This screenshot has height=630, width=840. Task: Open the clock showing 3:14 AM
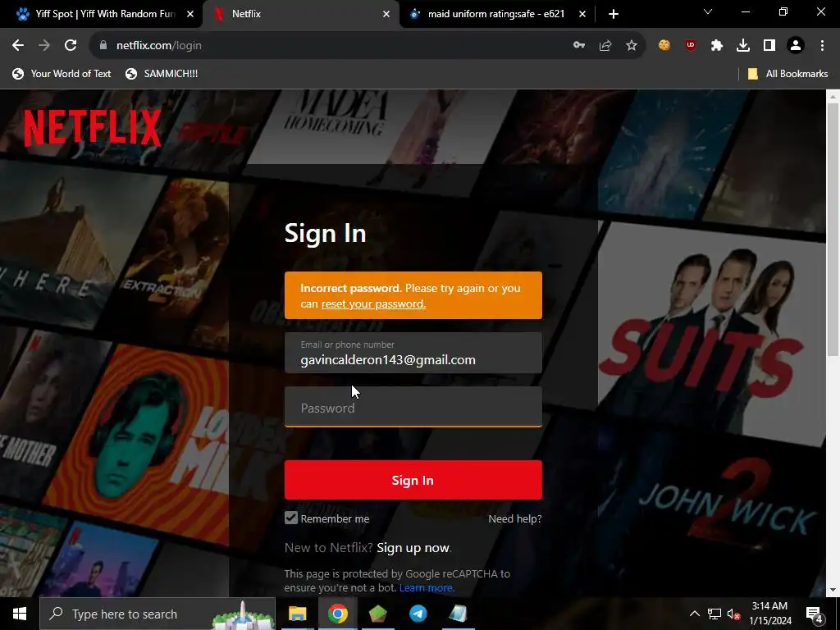pyautogui.click(x=769, y=614)
